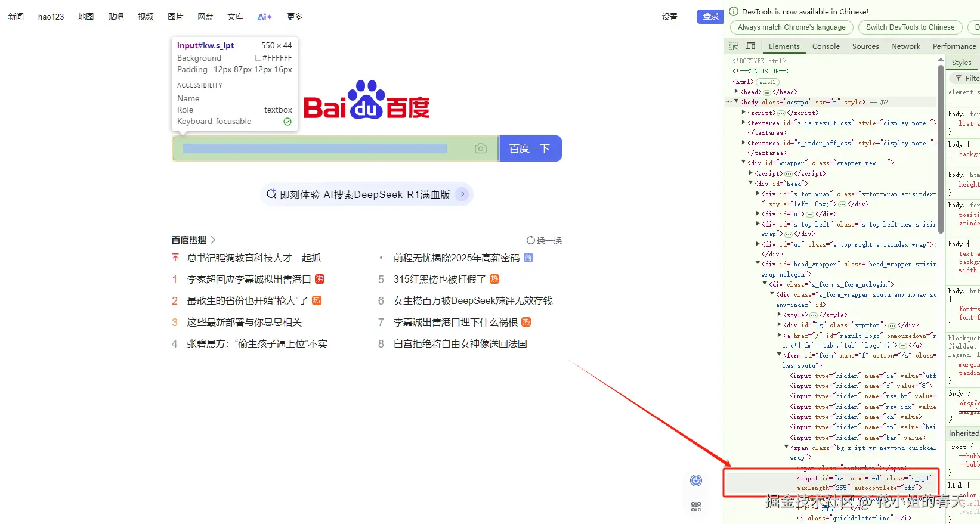Open 总书记强调教育科技人才一起抓 headline
Image resolution: width=980 pixels, height=524 pixels.
tap(253, 258)
